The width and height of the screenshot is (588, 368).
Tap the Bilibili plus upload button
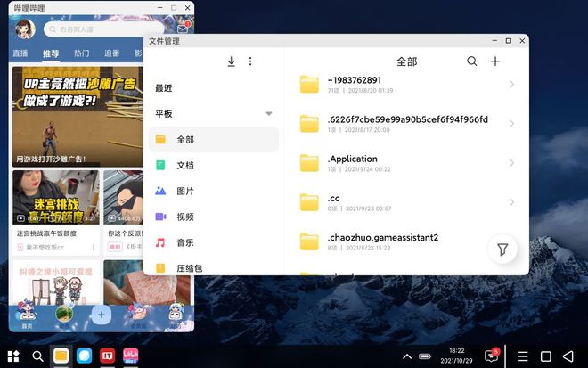102,315
